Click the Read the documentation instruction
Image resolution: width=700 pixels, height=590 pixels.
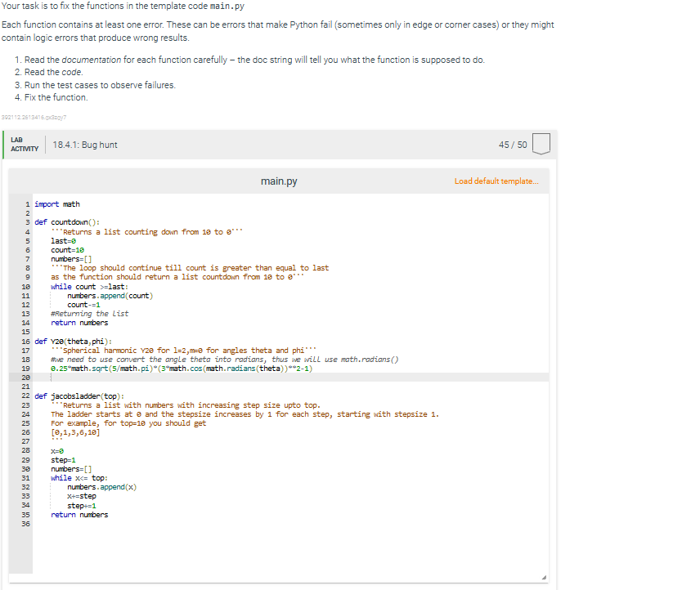coord(254,60)
